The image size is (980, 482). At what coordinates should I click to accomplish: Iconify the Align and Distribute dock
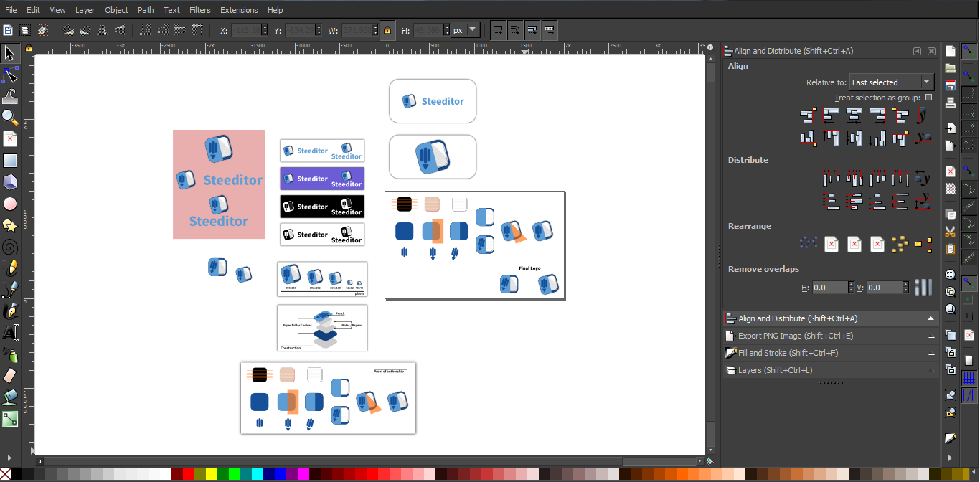[917, 52]
